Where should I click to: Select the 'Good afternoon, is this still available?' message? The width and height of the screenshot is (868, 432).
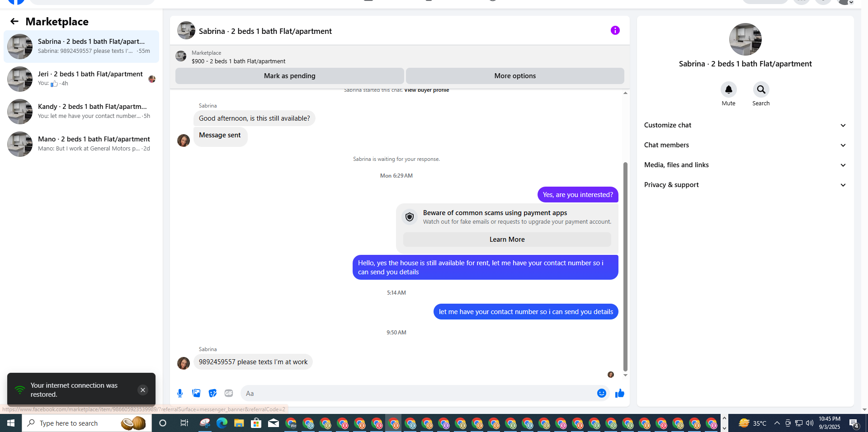coord(255,118)
